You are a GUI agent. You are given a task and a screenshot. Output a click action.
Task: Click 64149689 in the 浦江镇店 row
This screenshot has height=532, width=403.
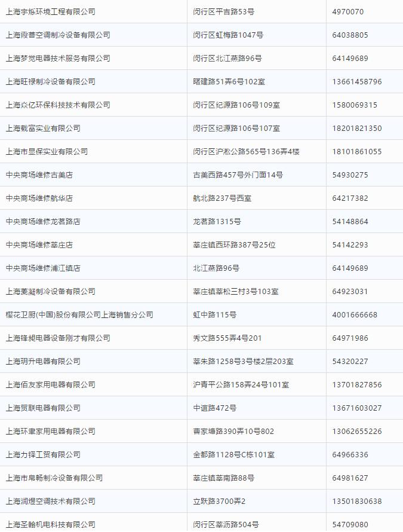(350, 268)
